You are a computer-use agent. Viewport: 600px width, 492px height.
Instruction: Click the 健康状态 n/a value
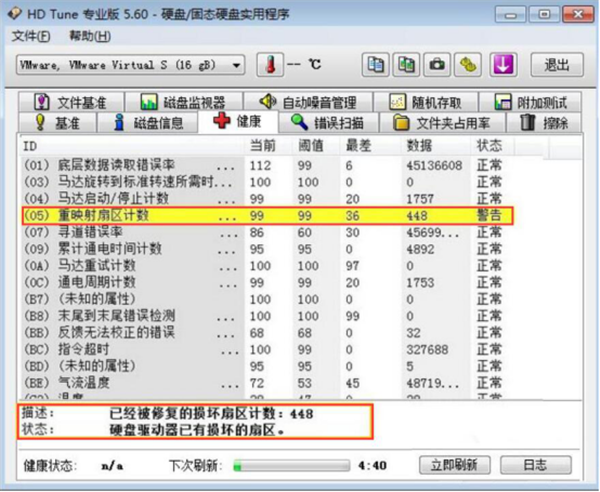(x=112, y=466)
